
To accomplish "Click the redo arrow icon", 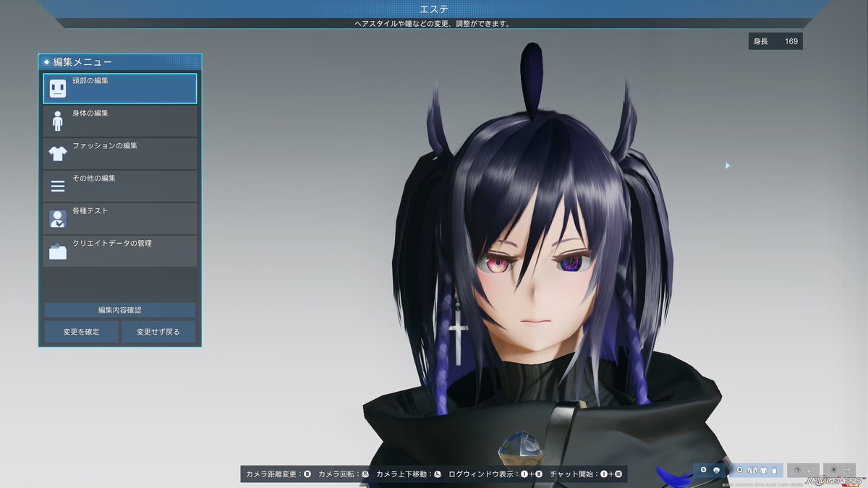I will point(848,470).
